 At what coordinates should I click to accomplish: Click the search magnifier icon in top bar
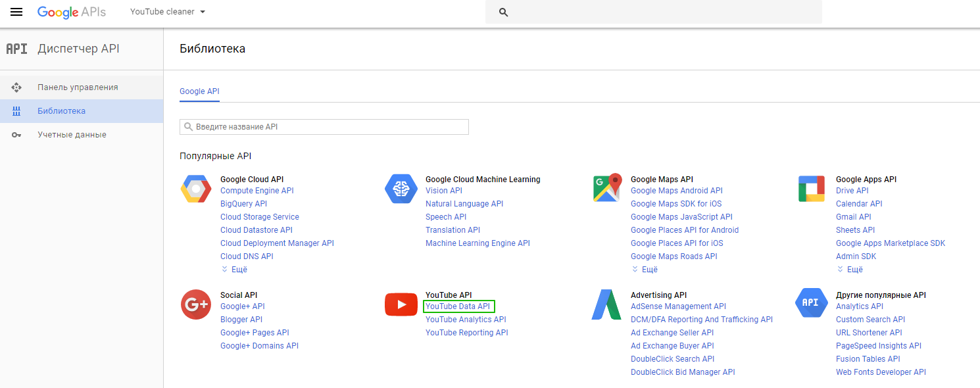[x=504, y=12]
